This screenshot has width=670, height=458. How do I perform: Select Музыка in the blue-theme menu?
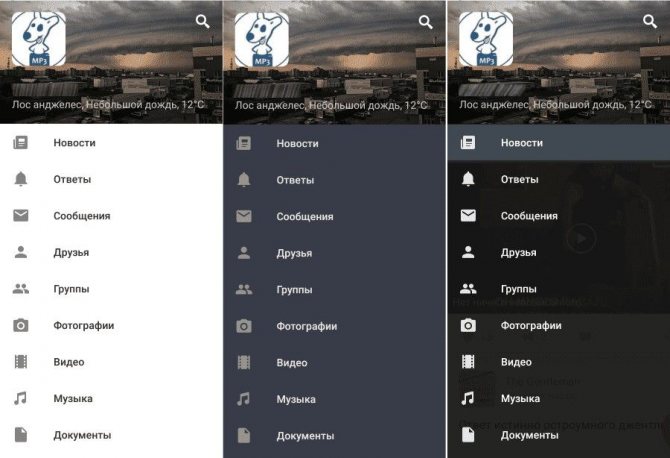tap(335, 399)
